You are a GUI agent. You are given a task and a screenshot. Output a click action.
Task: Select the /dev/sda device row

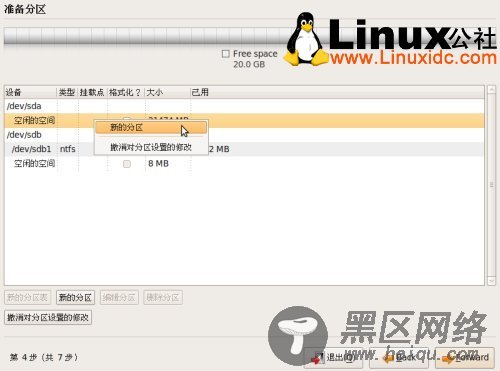tap(244, 106)
